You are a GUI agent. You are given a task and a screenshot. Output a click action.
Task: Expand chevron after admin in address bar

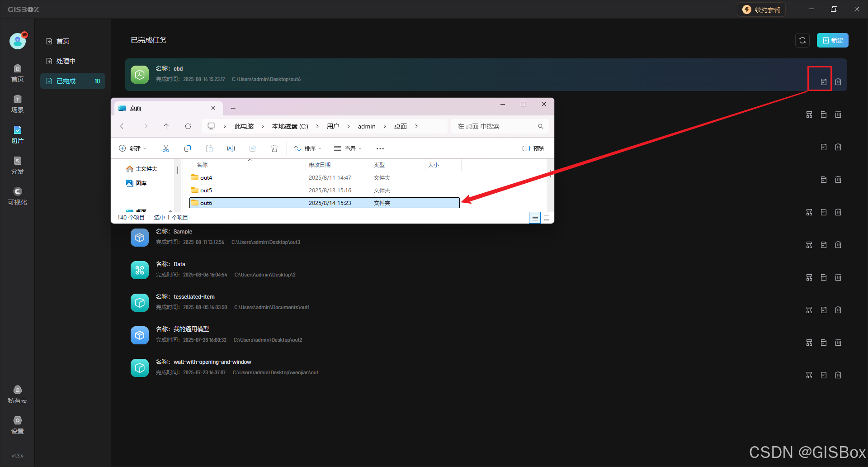(x=385, y=126)
